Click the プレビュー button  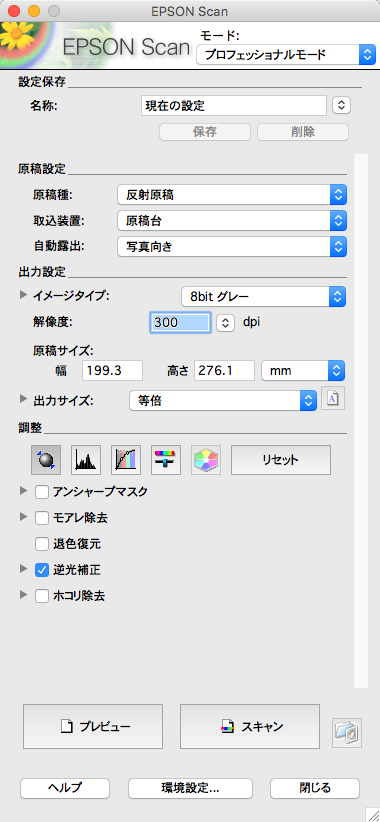pos(93,727)
